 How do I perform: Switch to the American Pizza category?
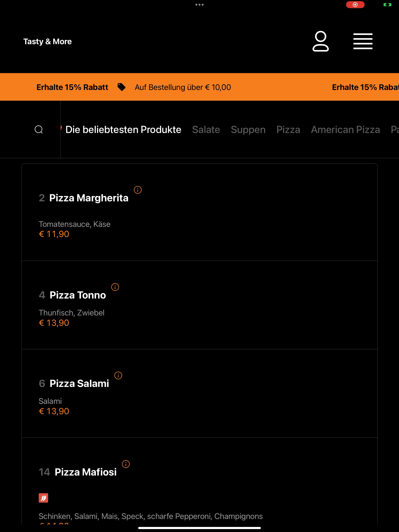(346, 129)
